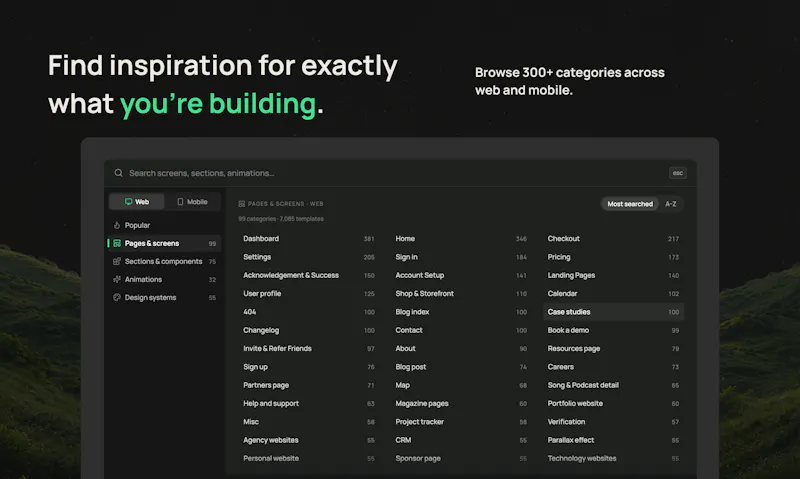
Task: Open the Sign in category
Action: point(461,257)
